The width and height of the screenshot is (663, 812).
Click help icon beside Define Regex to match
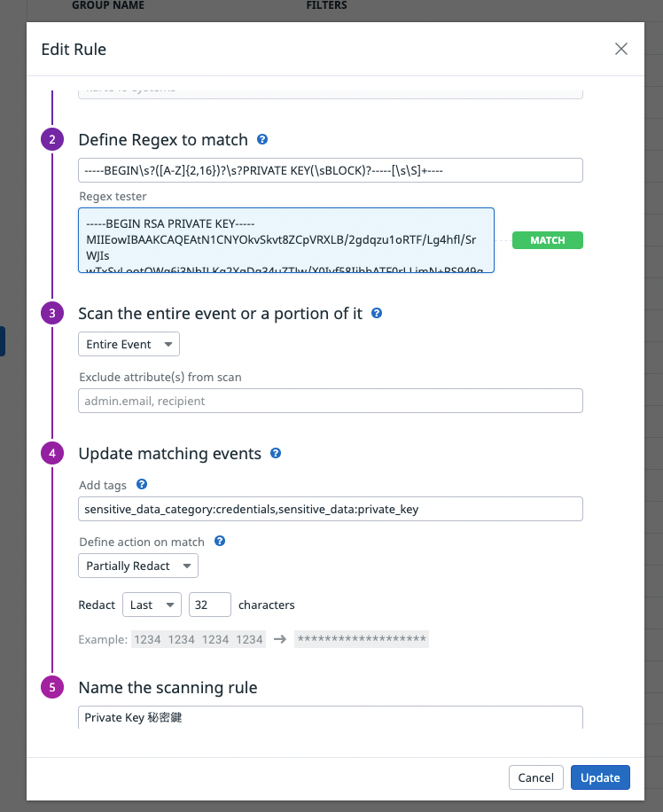[x=262, y=140]
